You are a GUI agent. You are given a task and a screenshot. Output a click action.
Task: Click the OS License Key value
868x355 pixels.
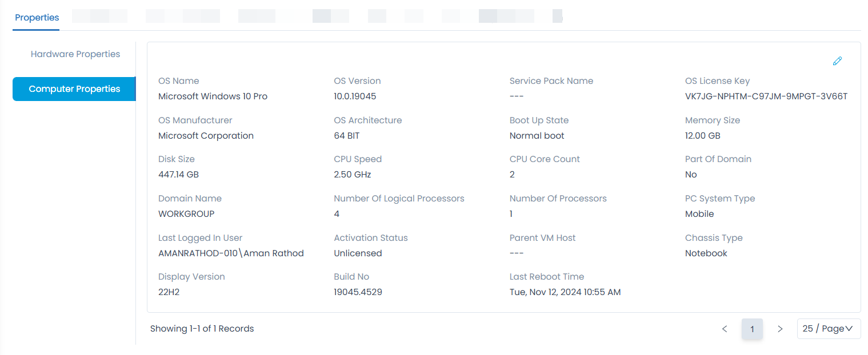coord(766,96)
